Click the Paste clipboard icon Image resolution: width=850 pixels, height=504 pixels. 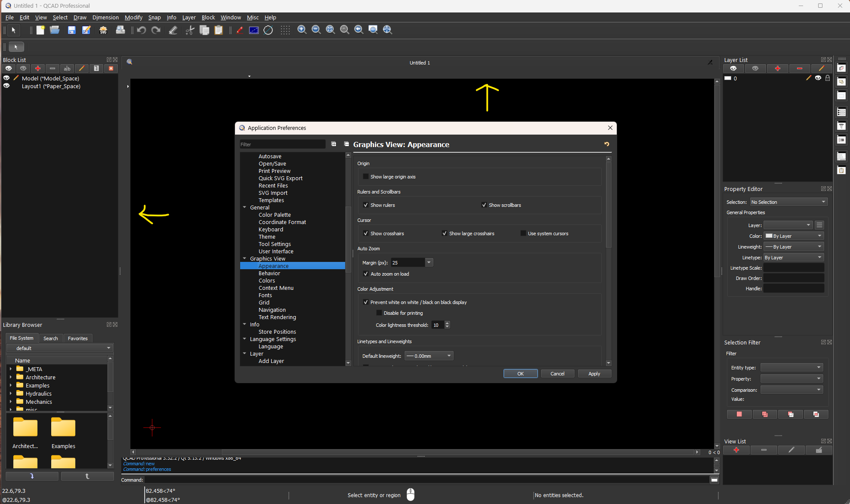coord(219,30)
